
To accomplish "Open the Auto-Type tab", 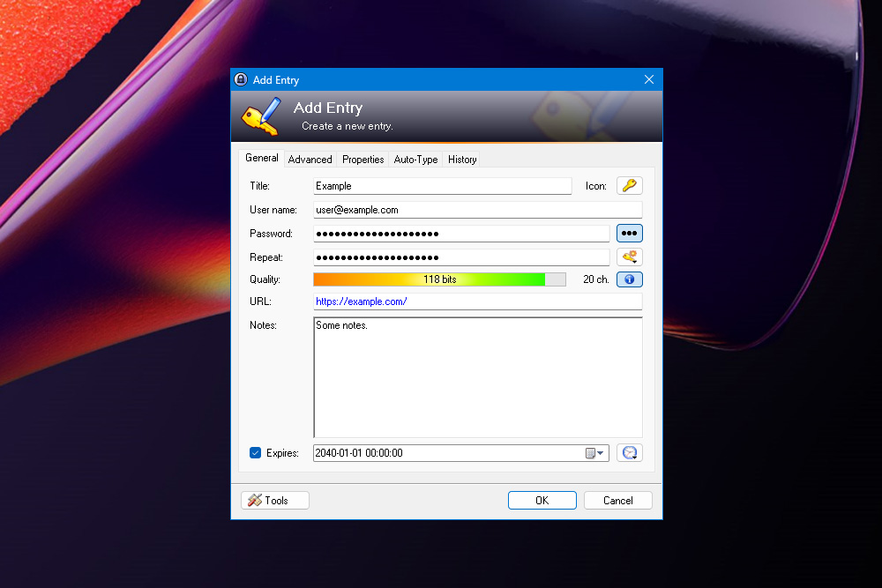I will [415, 160].
